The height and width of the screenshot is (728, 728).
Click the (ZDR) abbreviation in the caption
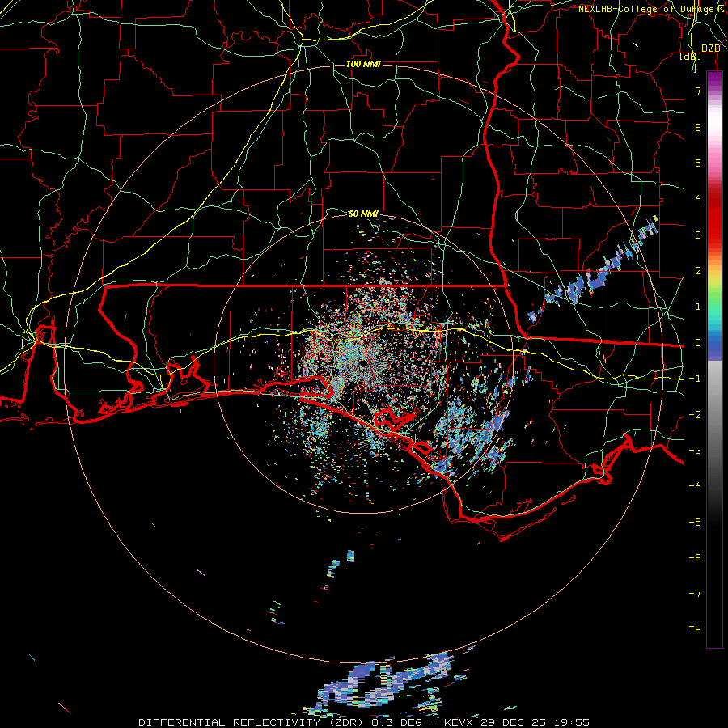tap(346, 722)
